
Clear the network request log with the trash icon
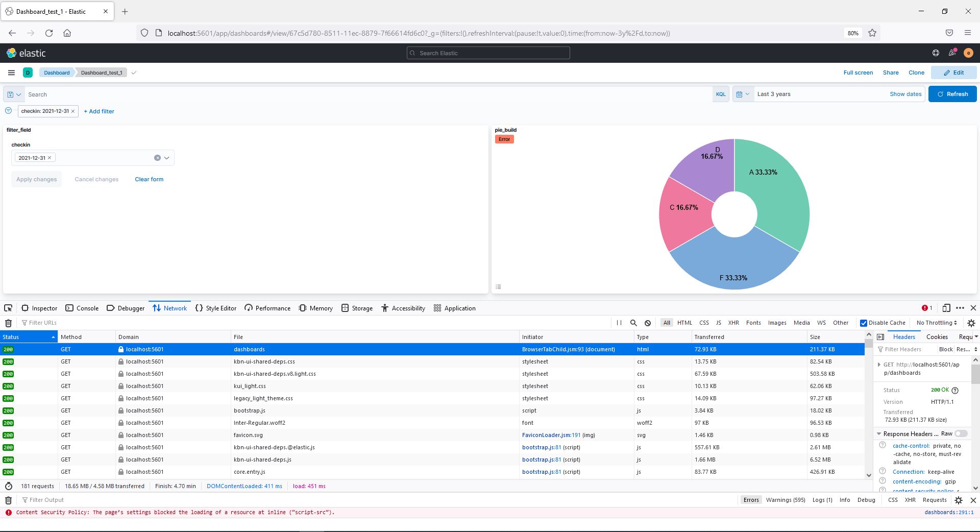click(x=8, y=323)
